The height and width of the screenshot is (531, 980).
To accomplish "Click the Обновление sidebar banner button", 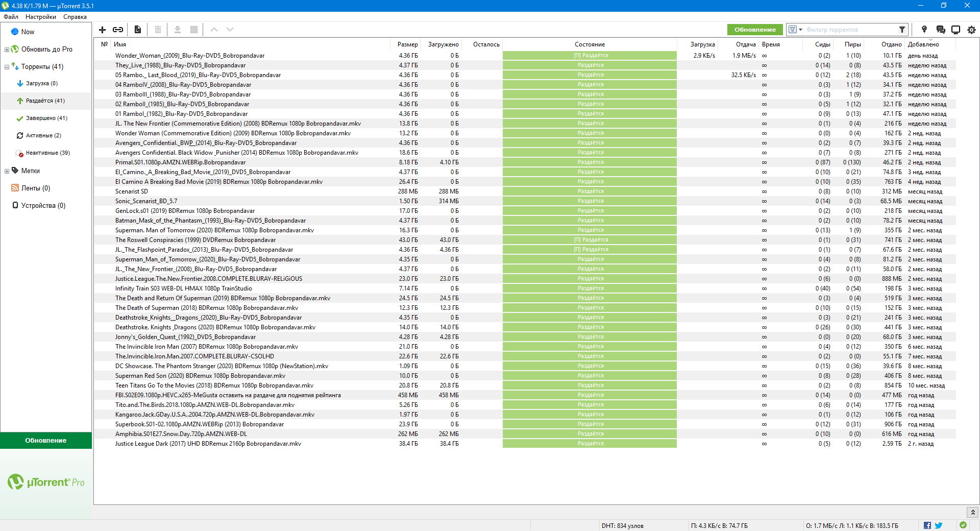I will 46,440.
